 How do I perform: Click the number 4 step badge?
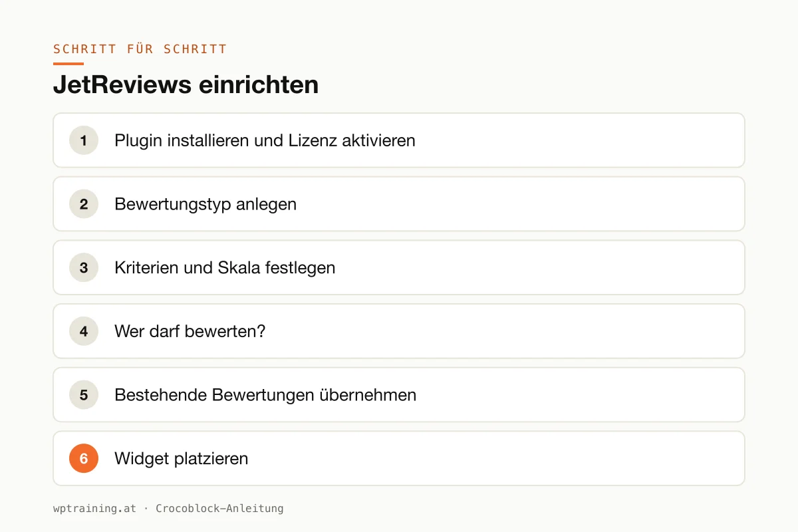coord(84,331)
